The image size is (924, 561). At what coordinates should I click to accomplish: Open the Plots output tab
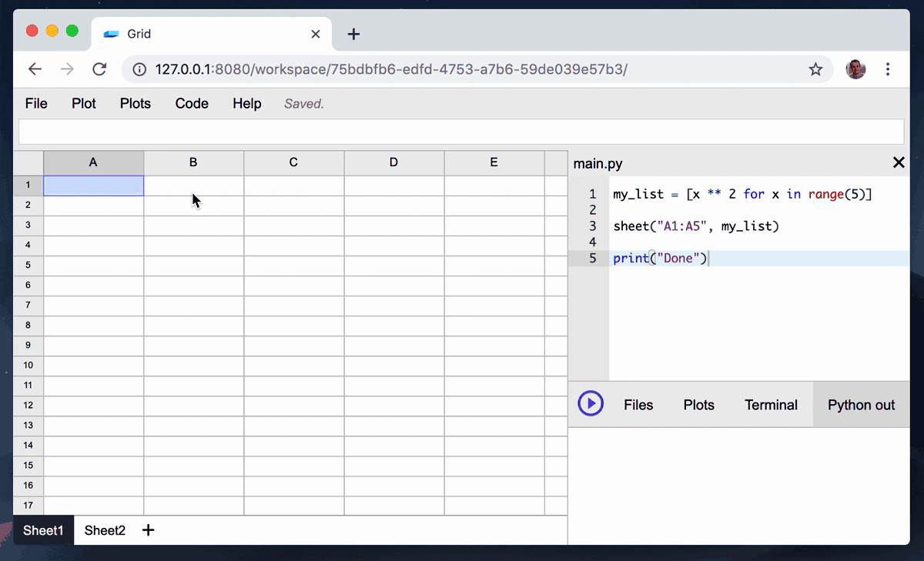point(698,404)
